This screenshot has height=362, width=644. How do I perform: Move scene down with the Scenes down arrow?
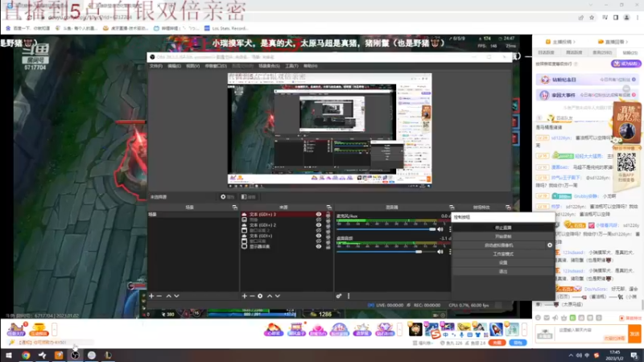[x=176, y=296]
